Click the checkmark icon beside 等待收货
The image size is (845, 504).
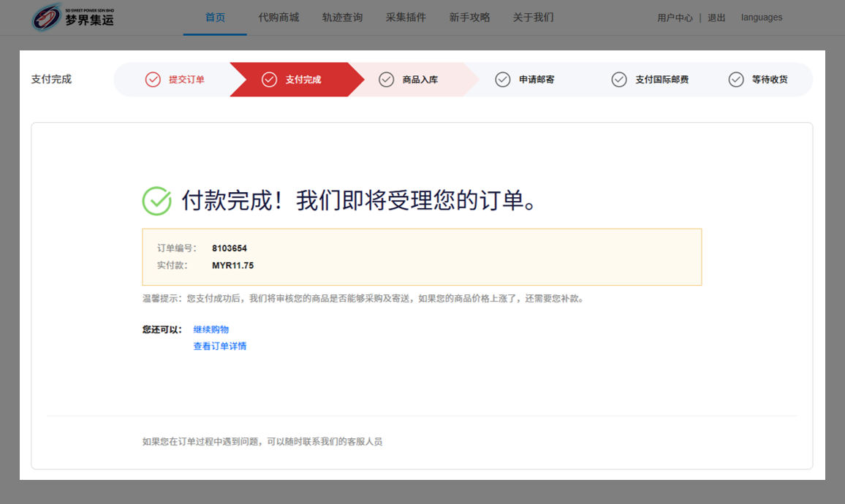(736, 80)
